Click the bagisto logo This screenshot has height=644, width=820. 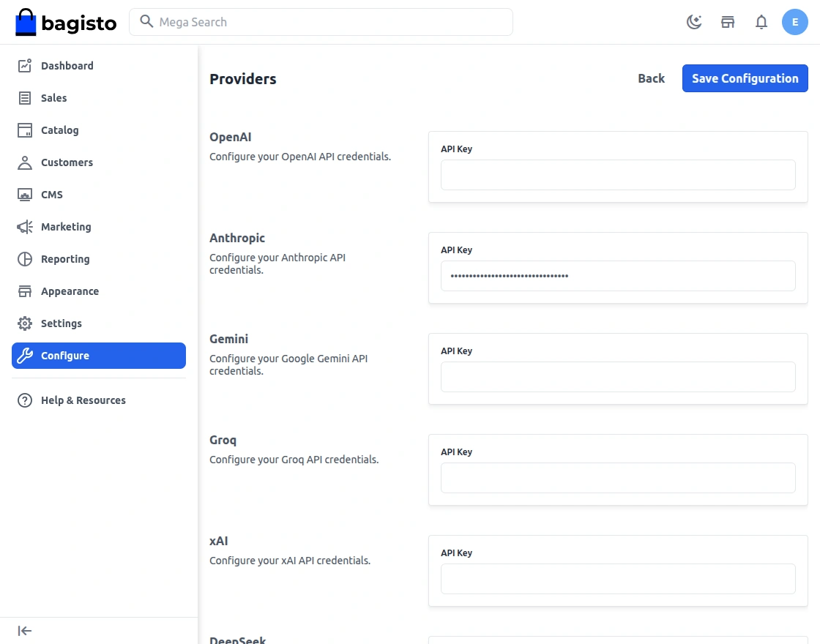pos(66,22)
